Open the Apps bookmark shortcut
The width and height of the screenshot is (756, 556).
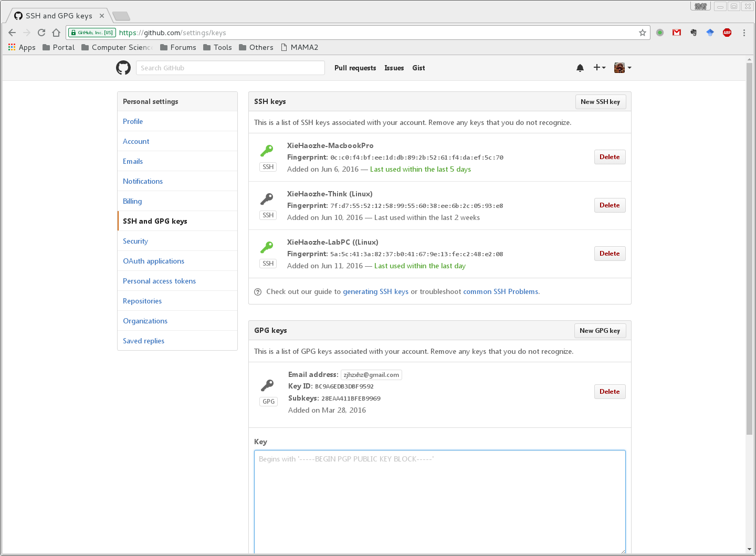[22, 47]
